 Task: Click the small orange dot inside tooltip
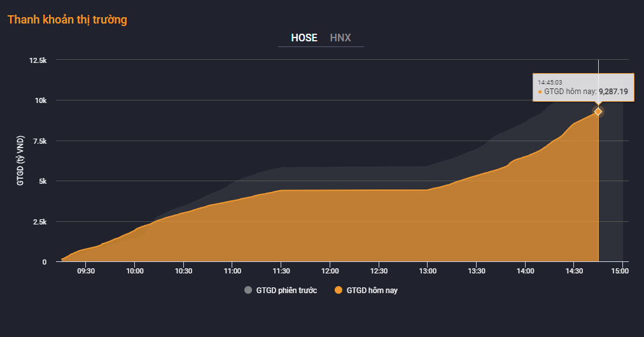point(540,92)
